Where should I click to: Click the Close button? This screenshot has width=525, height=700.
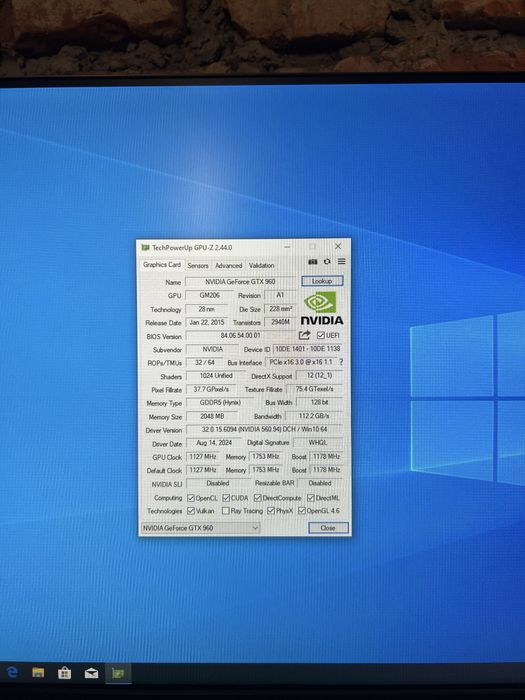coord(328,528)
